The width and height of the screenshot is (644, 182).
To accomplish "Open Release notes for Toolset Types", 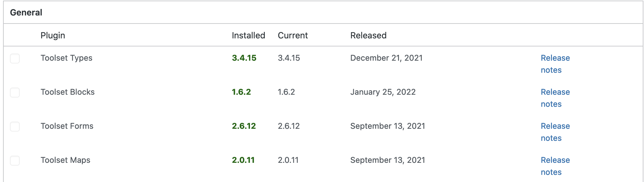I will [x=555, y=64].
